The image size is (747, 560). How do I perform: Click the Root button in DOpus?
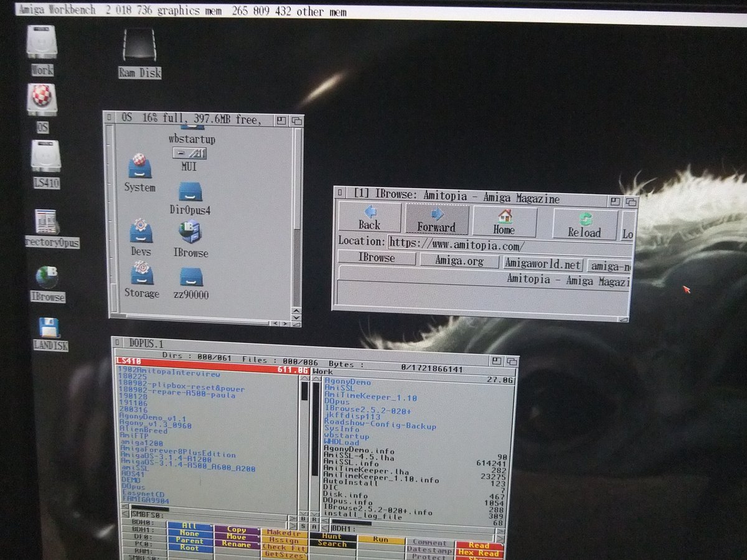pos(189,548)
